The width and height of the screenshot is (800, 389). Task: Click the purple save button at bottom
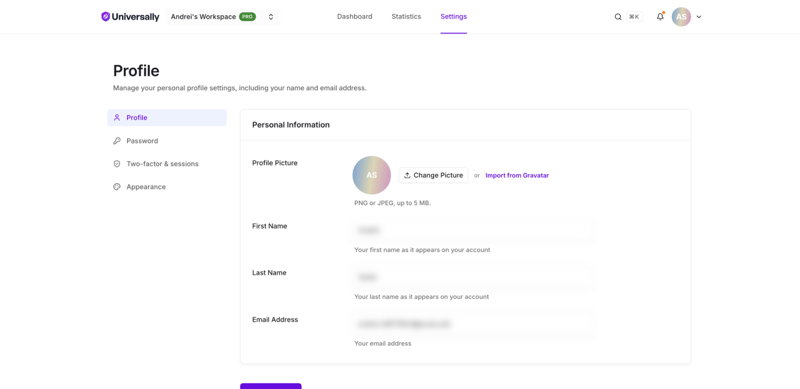click(270, 386)
